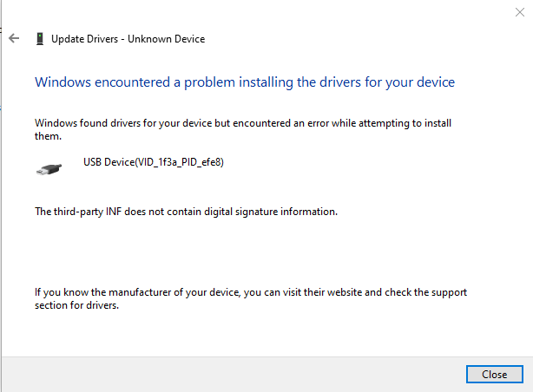Click the Close button
The width and height of the screenshot is (533, 392).
[x=494, y=374]
